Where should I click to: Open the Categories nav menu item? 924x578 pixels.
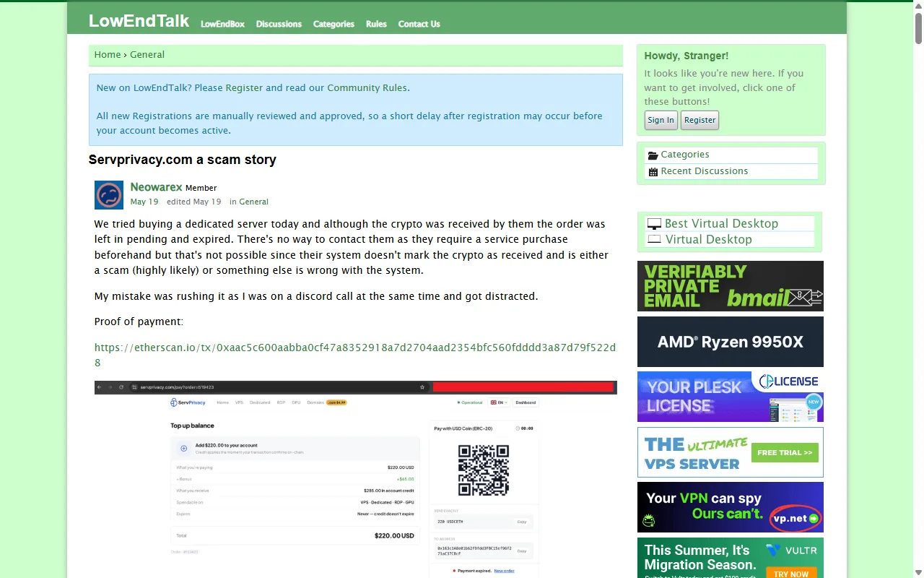pos(334,24)
